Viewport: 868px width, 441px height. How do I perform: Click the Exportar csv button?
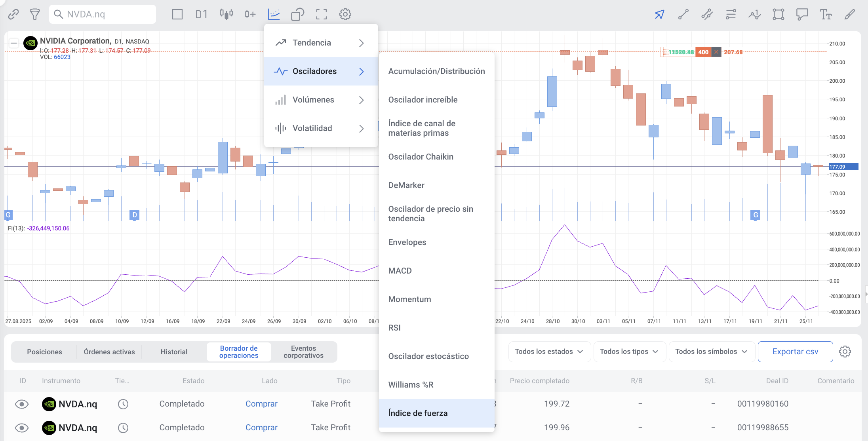[x=795, y=352]
